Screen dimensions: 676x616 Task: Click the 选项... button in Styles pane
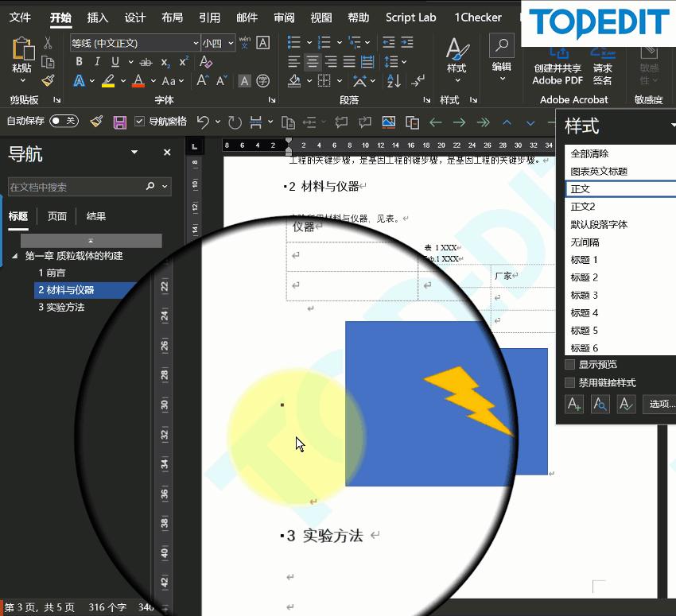(661, 404)
